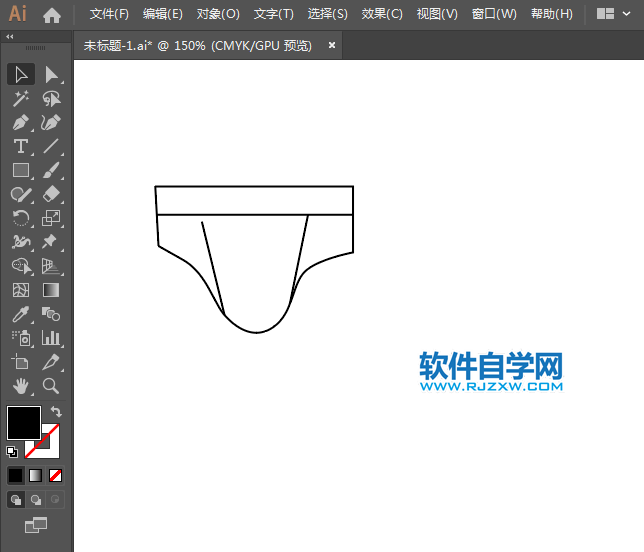
Task: Reset to default fill and stroke
Action: point(12,451)
